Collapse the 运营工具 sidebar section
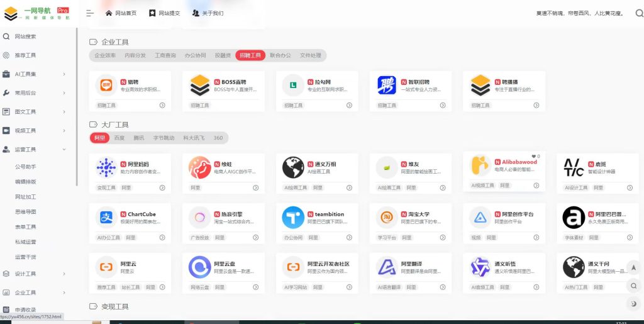The image size is (644, 324). [64, 150]
